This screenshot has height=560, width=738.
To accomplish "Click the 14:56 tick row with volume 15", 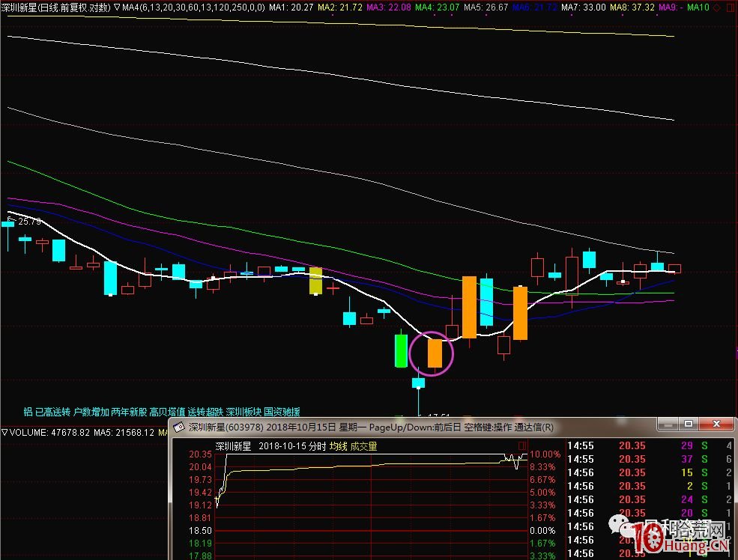I will tap(650, 472).
